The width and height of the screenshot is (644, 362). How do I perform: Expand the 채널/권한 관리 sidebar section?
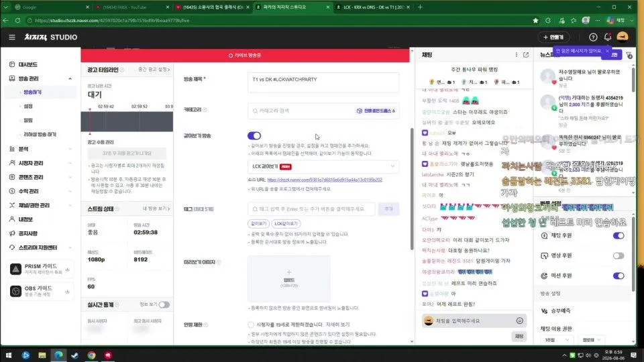[70, 205]
